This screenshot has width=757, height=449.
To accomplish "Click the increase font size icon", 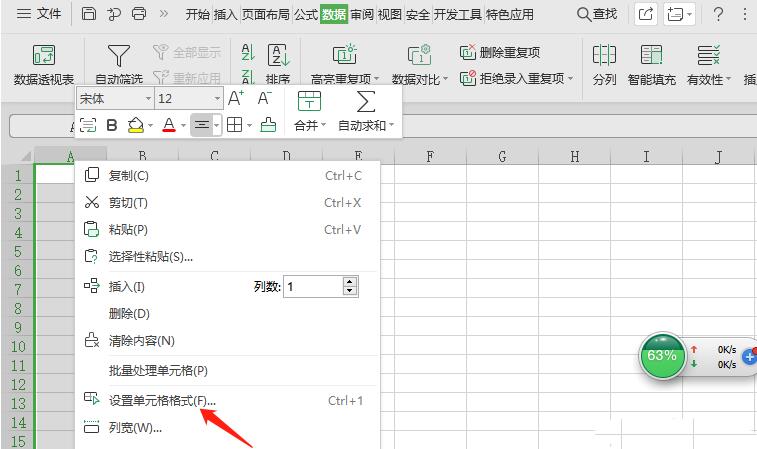I will tap(236, 98).
